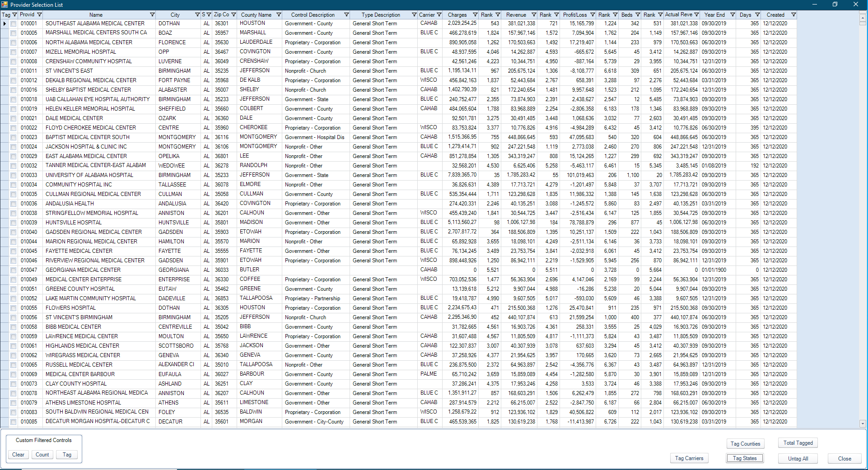Click the Untag All button

[798, 458]
